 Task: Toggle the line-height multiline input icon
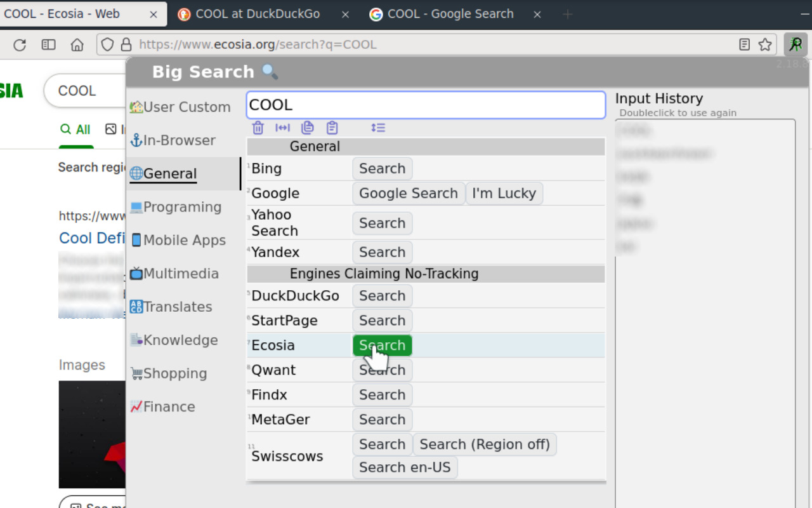pyautogui.click(x=378, y=128)
